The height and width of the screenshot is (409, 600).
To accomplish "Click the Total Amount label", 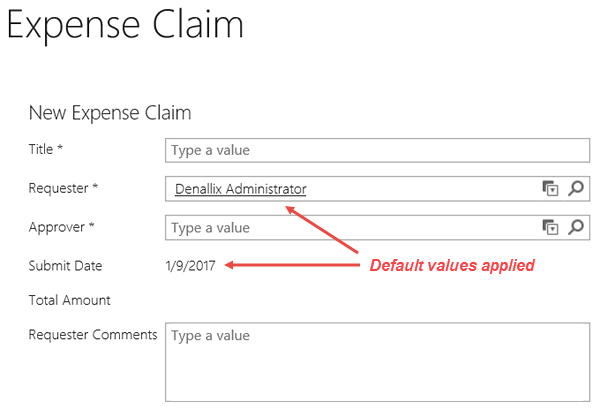I will coord(69,300).
